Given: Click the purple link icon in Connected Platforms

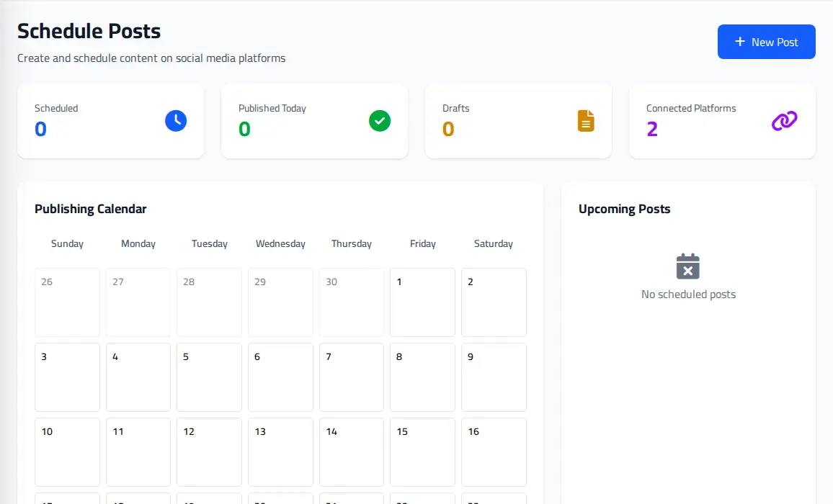Looking at the screenshot, I should coord(784,120).
